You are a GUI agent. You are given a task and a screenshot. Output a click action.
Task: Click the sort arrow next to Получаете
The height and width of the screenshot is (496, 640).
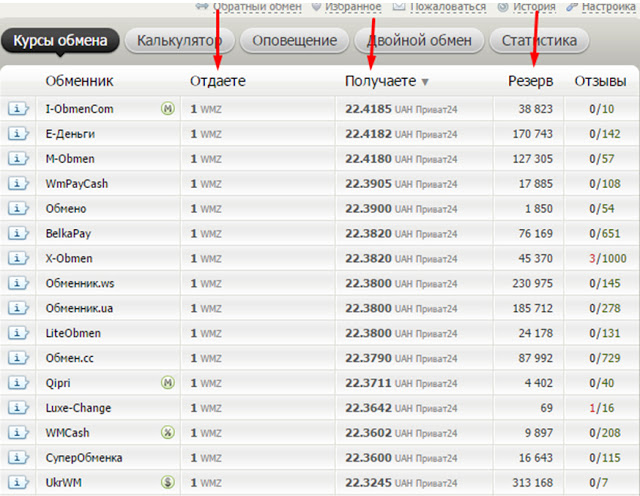425,82
